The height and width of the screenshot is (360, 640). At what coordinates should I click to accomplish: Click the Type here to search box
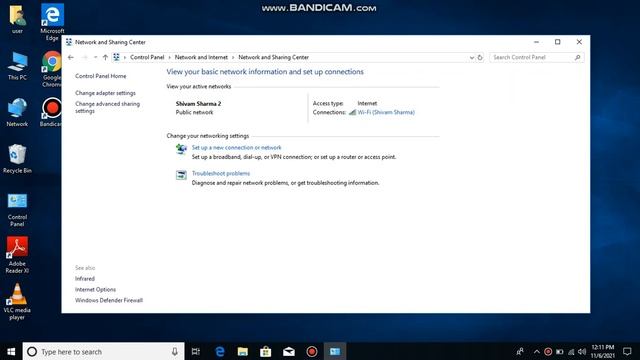point(104,351)
